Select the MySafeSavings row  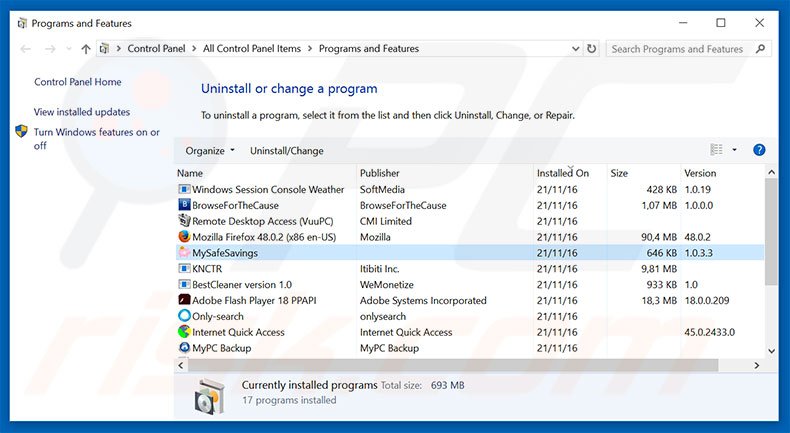click(x=470, y=253)
